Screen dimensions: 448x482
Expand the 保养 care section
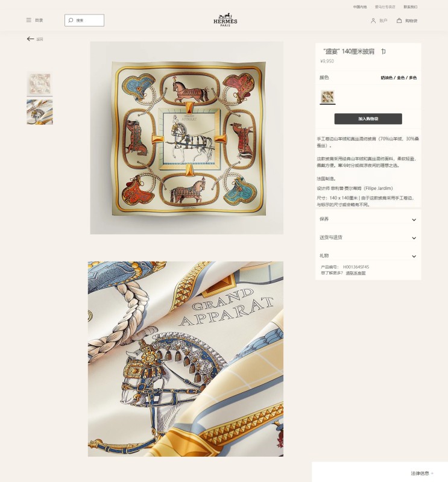[368, 219]
